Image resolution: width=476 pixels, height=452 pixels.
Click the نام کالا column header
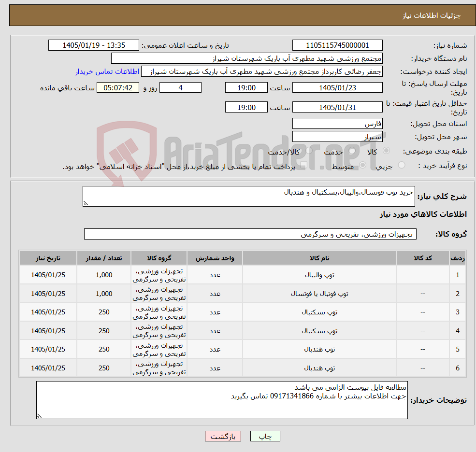(319, 258)
